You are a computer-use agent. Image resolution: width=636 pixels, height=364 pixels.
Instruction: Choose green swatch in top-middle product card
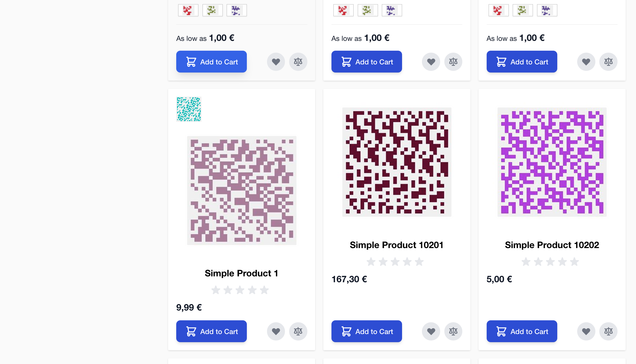[368, 10]
